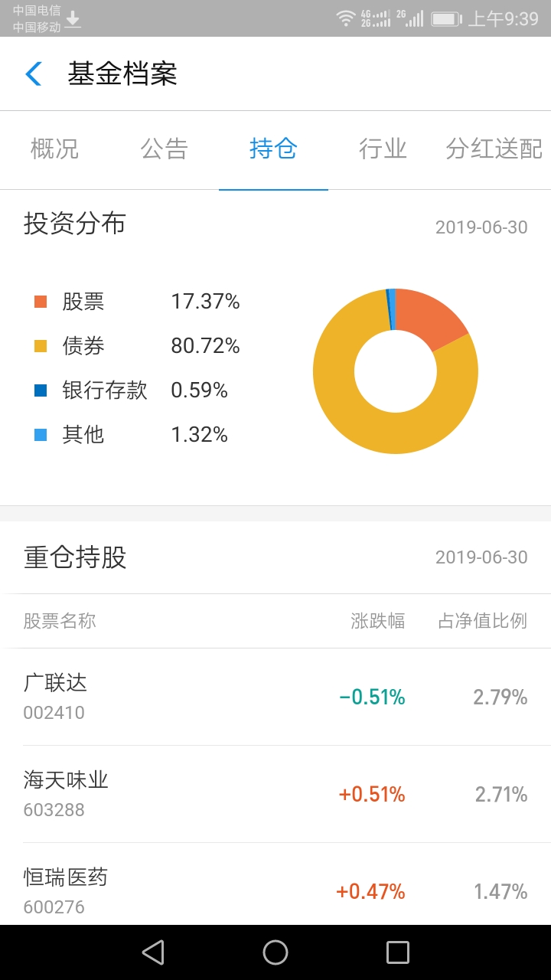Click orange 股票 legend swatch

(41, 302)
